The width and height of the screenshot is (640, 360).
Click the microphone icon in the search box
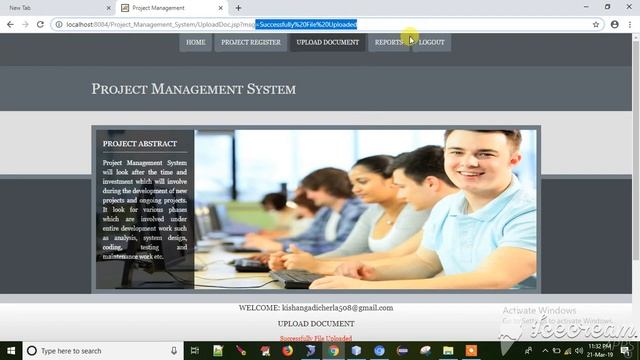pyautogui.click(x=174, y=351)
